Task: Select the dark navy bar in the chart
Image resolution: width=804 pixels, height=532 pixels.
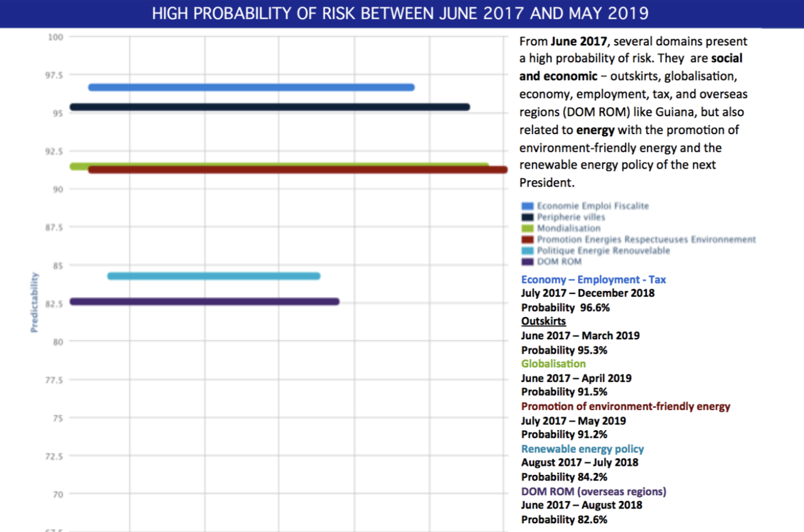Action: pos(269,107)
